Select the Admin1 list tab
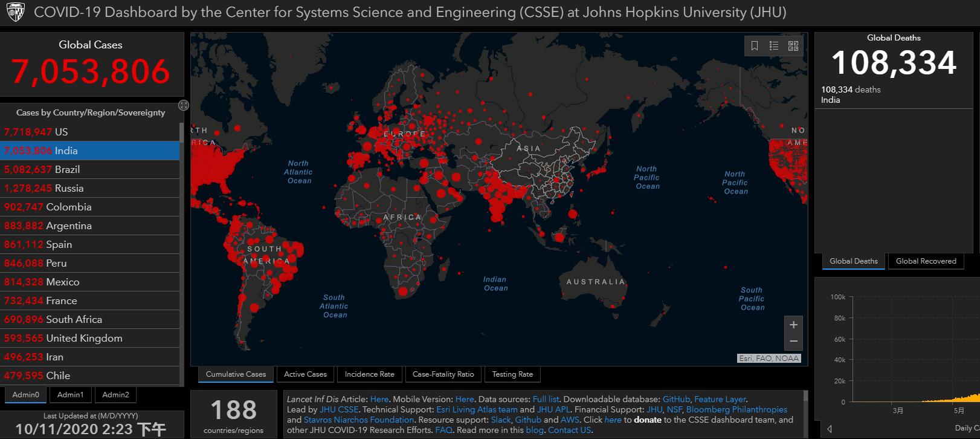 pyautogui.click(x=70, y=395)
